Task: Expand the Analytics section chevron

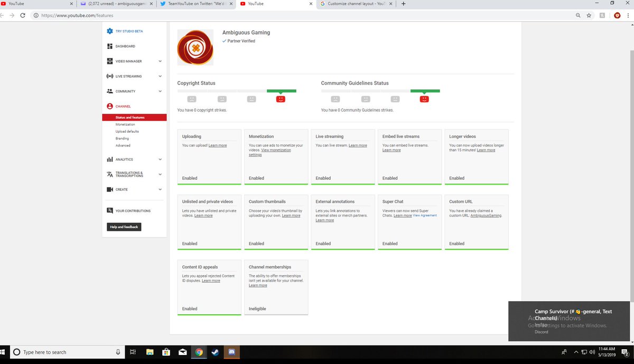Action: 160,160
